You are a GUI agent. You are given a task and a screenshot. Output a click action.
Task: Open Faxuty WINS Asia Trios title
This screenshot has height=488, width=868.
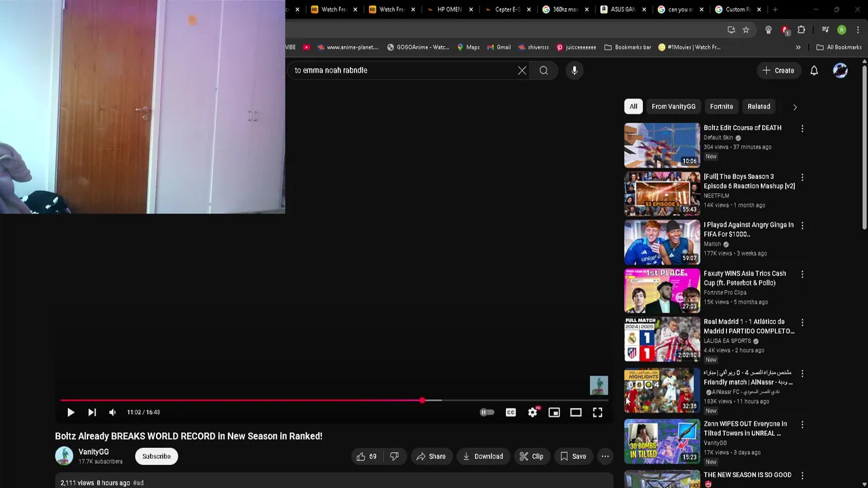coord(745,278)
